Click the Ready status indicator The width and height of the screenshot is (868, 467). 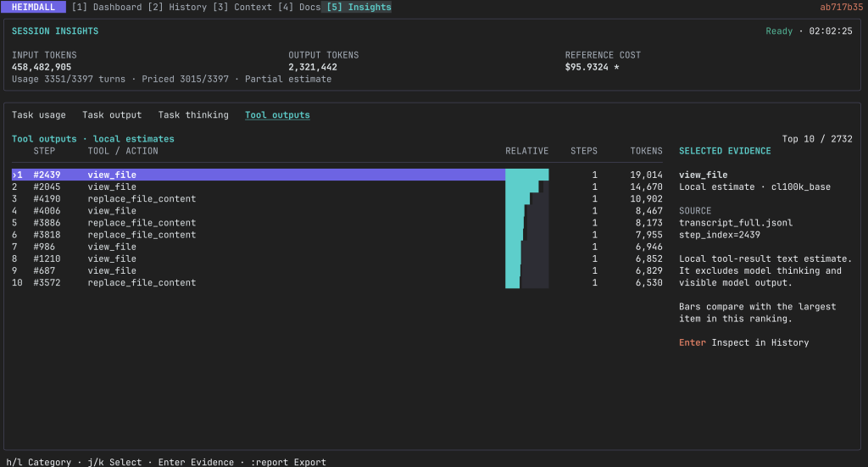tap(780, 31)
